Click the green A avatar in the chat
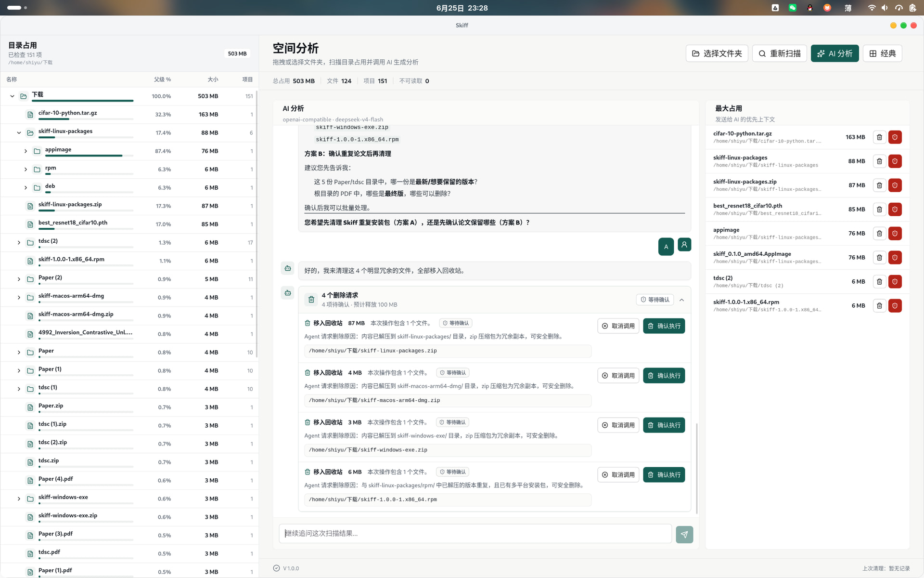 click(666, 247)
